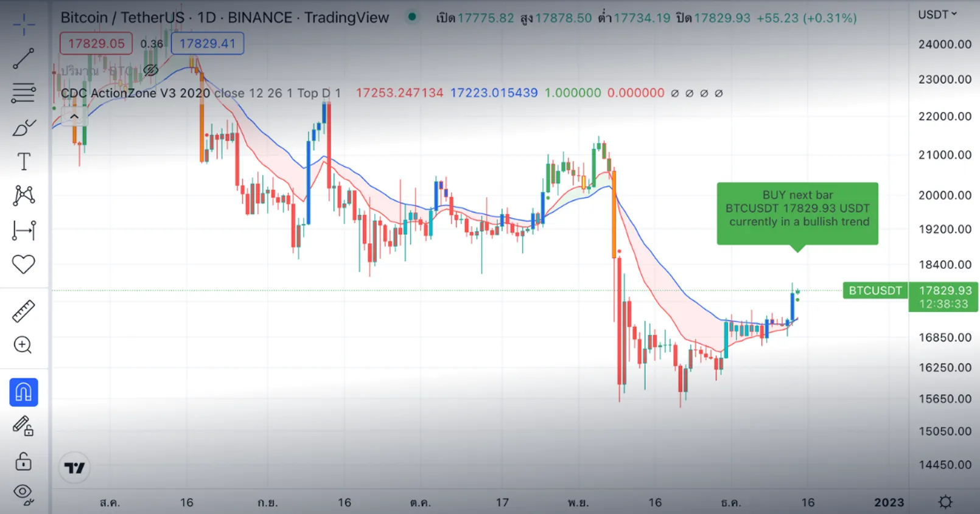Open the Fibonacci and Gann tools
Image resolution: width=980 pixels, height=514 pixels.
[x=24, y=93]
